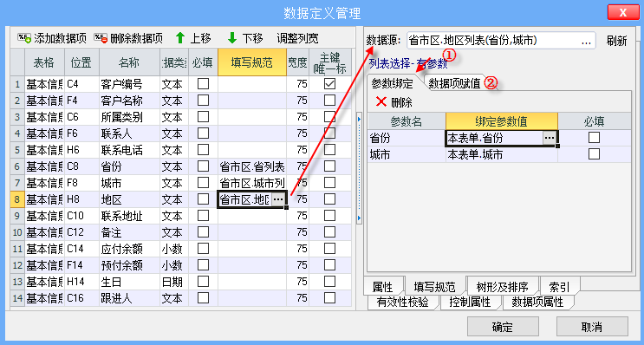Click the 备注 name cell

click(129, 232)
